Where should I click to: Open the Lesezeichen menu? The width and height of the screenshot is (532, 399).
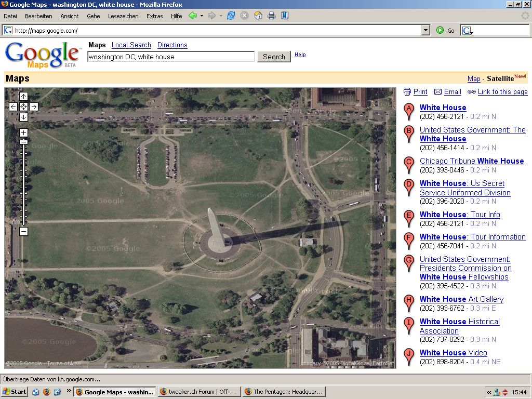[x=123, y=16]
